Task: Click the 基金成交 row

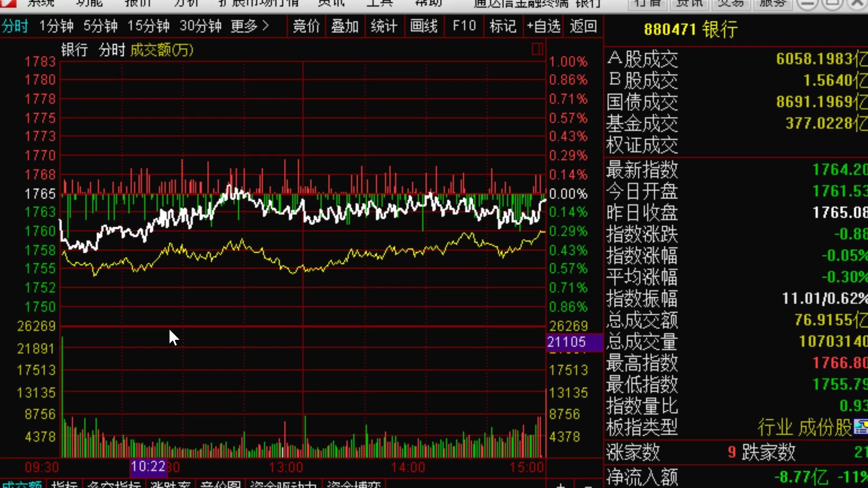Action: click(x=736, y=123)
